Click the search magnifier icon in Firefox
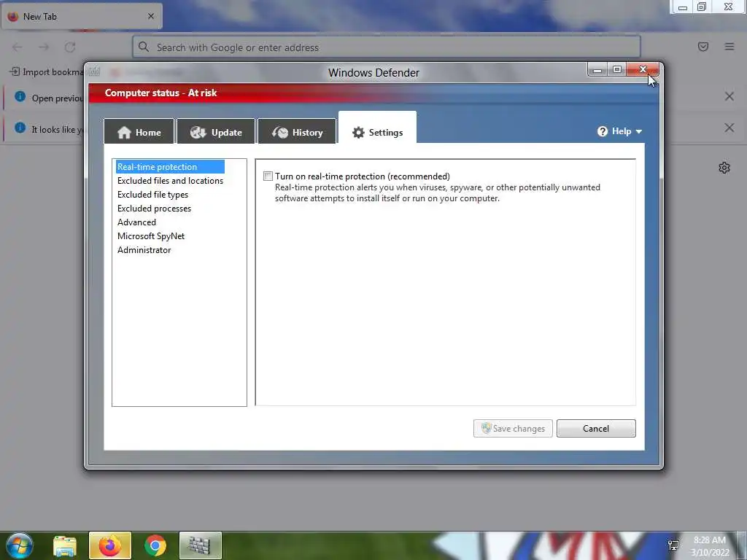This screenshot has height=560, width=747. 144,47
